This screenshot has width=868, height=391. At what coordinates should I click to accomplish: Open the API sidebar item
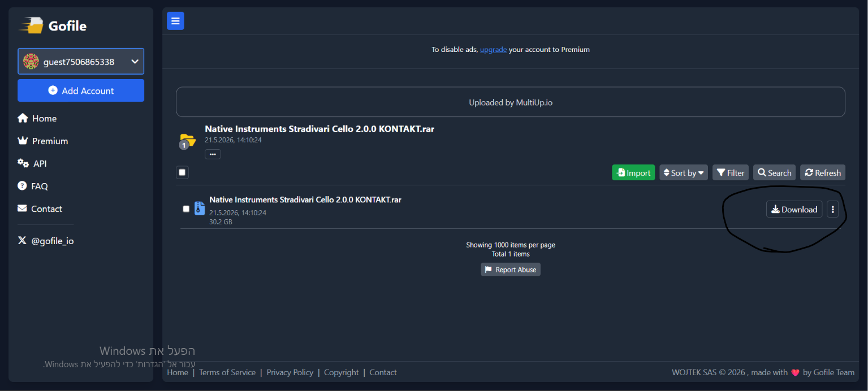pos(32,163)
